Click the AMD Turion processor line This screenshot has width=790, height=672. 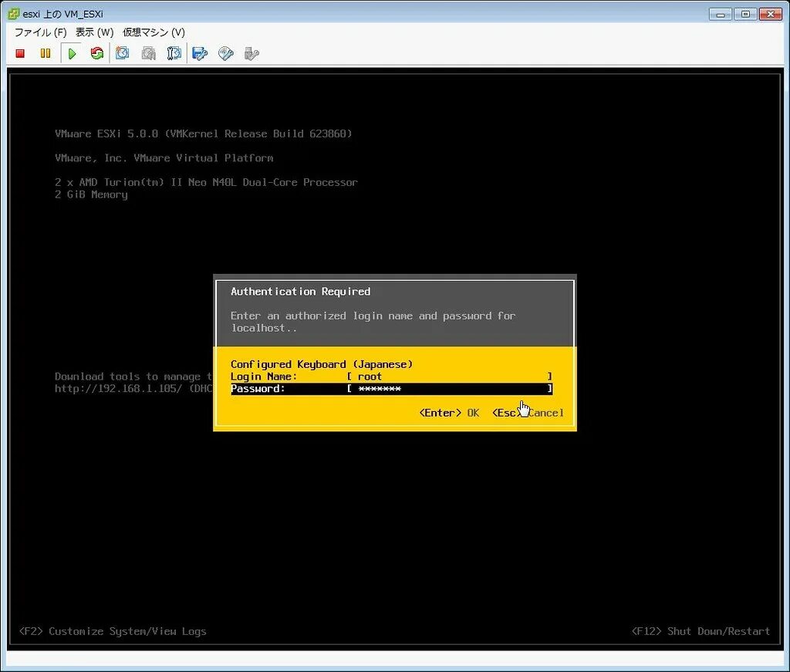coord(206,182)
